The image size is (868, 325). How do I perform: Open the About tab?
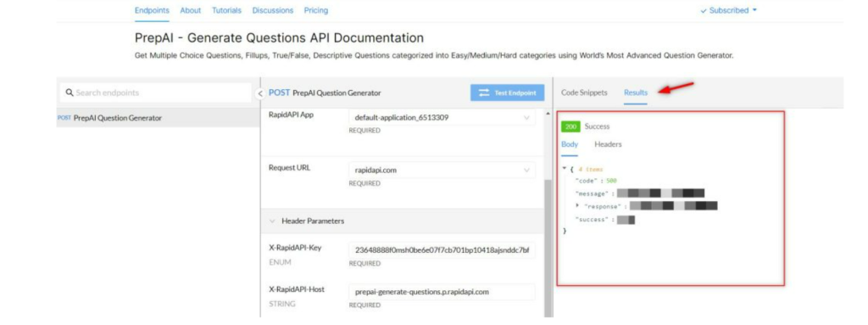click(191, 10)
